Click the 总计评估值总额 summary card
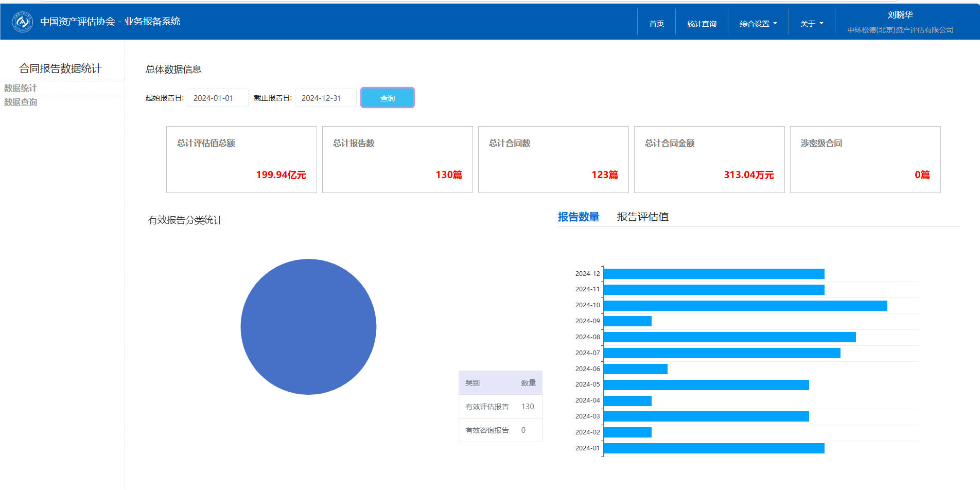The image size is (980, 490). pyautogui.click(x=241, y=160)
